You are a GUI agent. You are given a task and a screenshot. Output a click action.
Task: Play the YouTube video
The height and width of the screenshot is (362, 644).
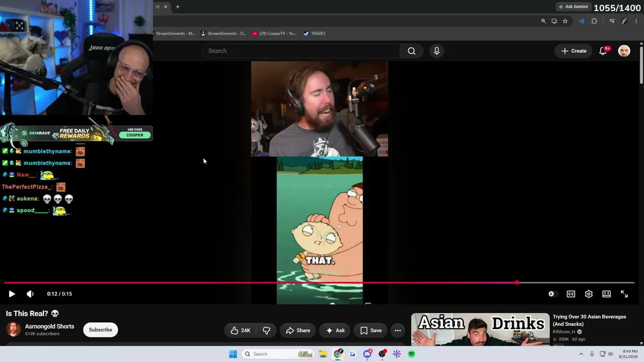pyautogui.click(x=12, y=294)
